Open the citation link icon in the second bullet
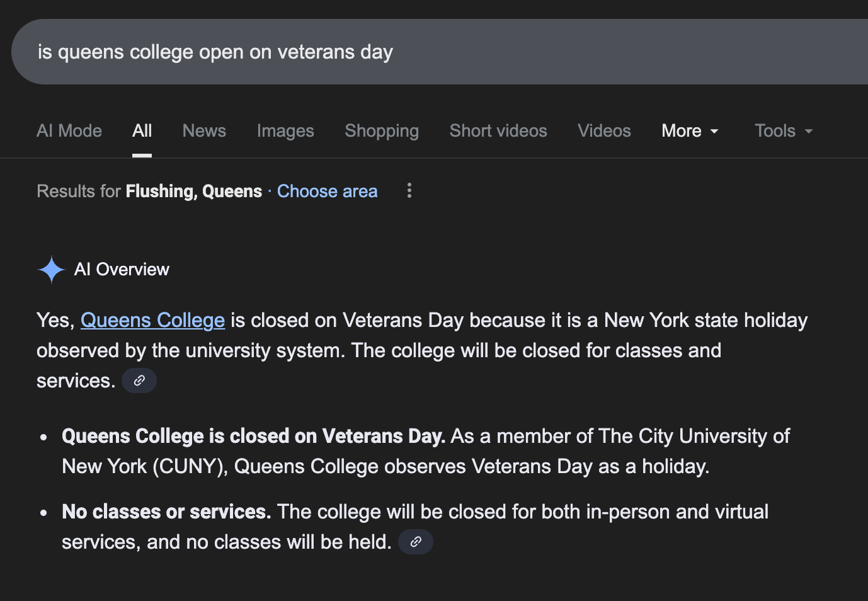868x601 pixels. [415, 541]
